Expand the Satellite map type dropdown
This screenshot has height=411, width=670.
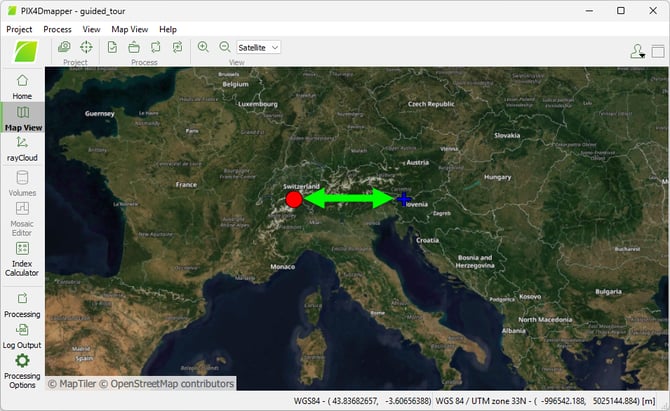tap(258, 47)
